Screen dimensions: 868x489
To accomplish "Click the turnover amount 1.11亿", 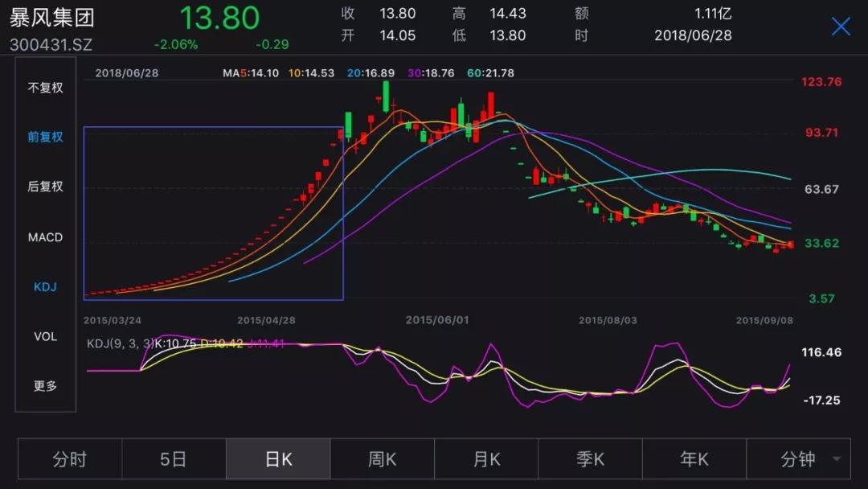I will [x=713, y=14].
